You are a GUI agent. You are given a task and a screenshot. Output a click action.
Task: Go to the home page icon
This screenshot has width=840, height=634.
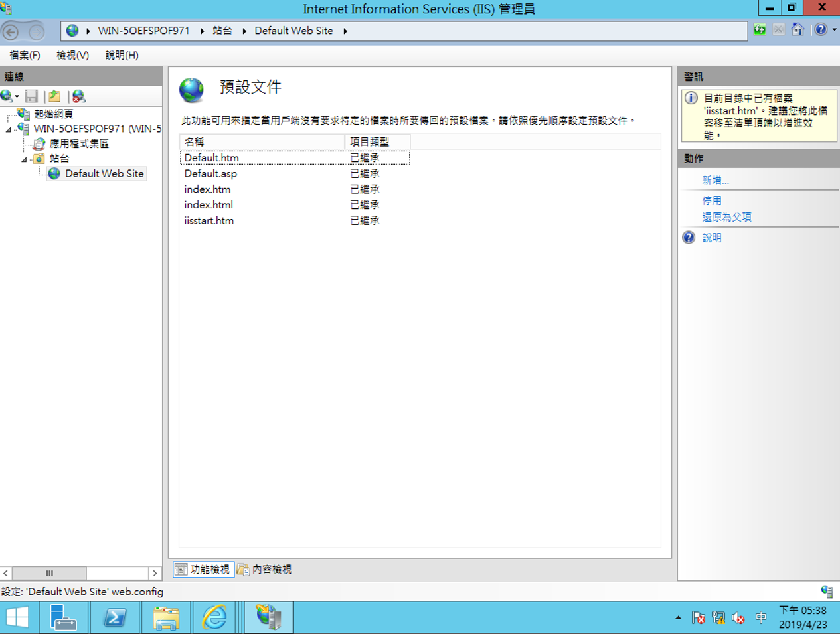798,30
